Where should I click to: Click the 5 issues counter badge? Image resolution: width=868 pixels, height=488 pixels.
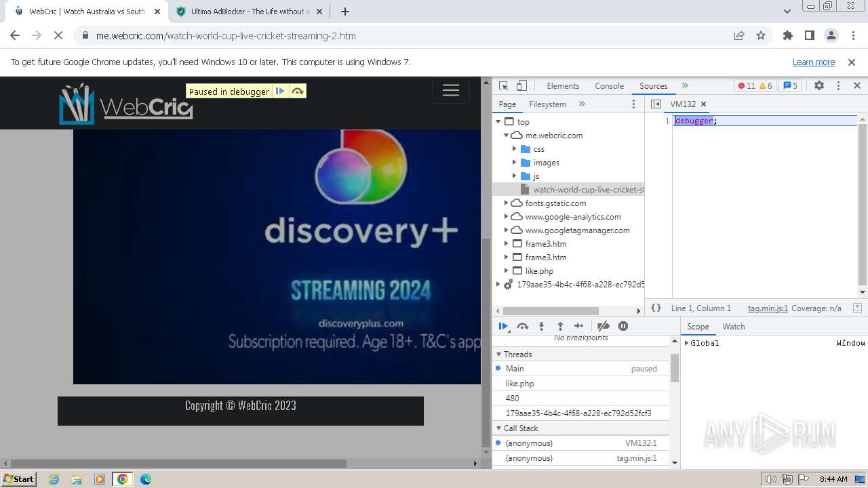tap(791, 85)
